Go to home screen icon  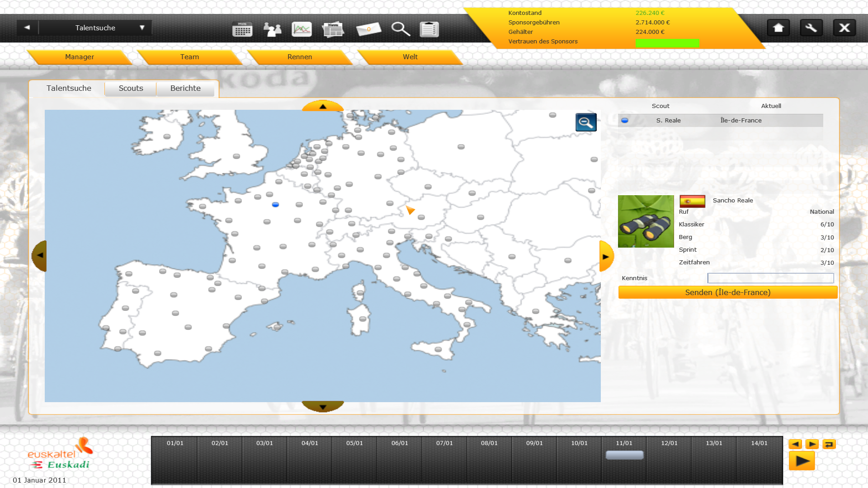point(778,28)
